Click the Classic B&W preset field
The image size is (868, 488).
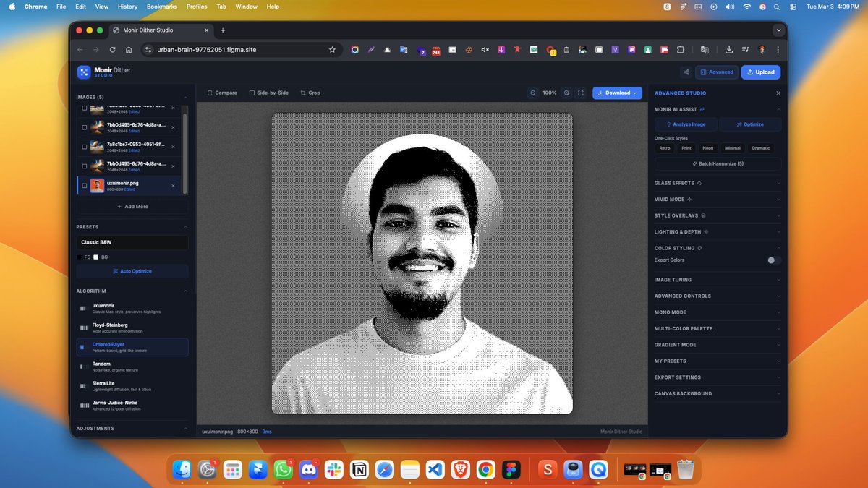click(132, 243)
